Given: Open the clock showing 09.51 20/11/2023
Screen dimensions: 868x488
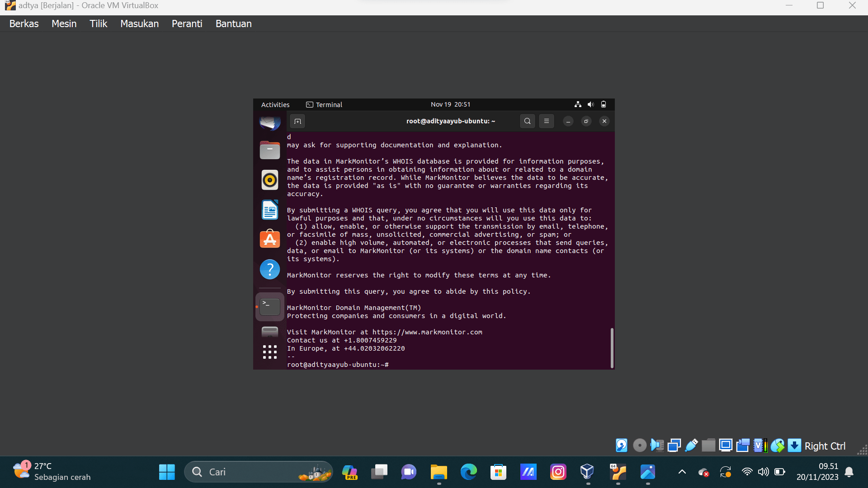Looking at the screenshot, I should point(817,472).
